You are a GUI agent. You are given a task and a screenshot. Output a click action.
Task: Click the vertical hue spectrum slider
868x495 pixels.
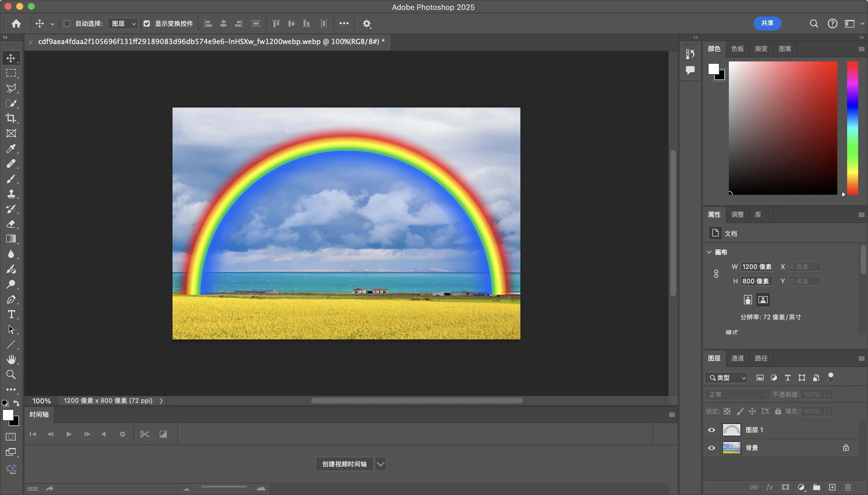(852, 128)
